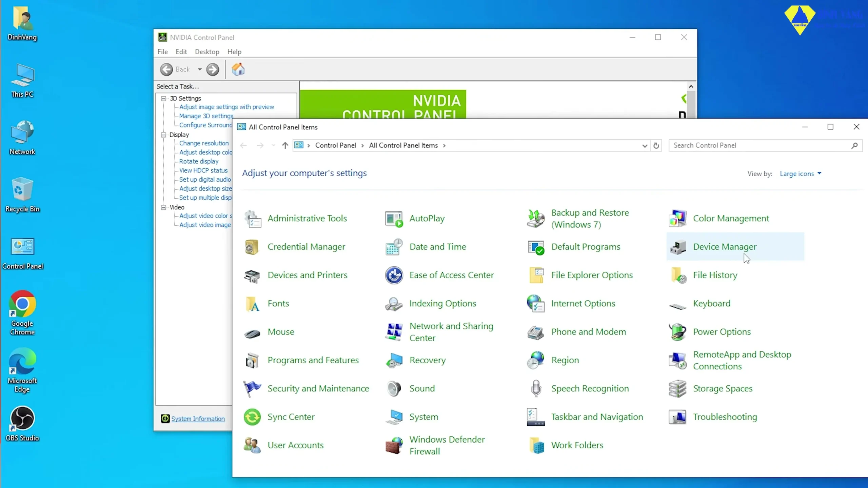The image size is (868, 488).
Task: Click the NVIDIA content scrollbar up arrow
Action: tap(691, 87)
